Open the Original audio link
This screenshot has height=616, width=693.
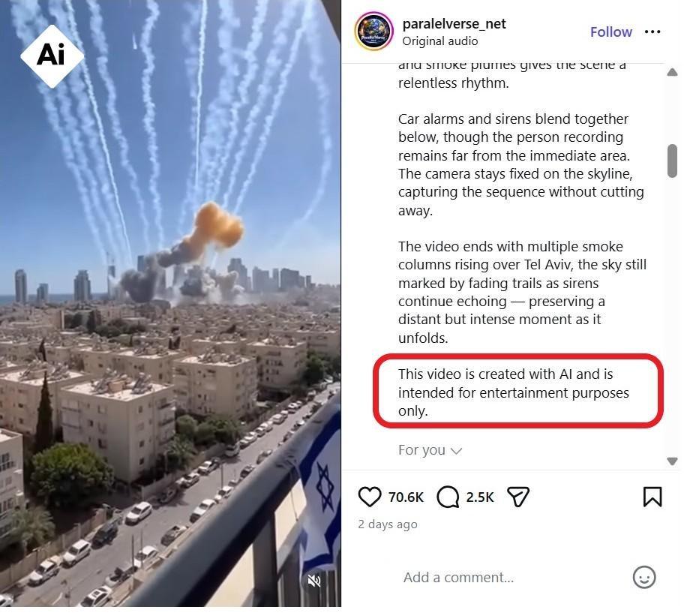point(439,41)
